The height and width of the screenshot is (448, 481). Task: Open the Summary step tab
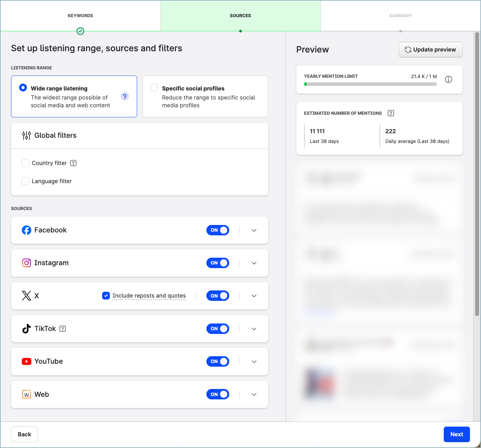click(x=400, y=16)
